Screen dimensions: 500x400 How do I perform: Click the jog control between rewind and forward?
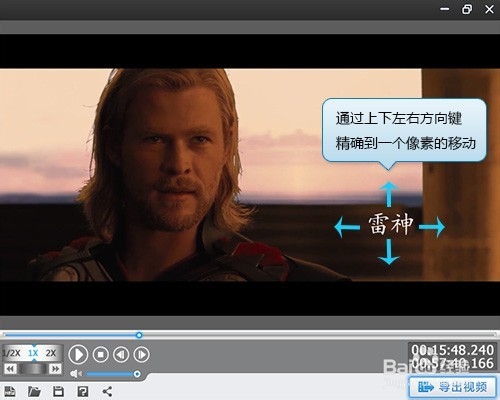tap(33, 369)
